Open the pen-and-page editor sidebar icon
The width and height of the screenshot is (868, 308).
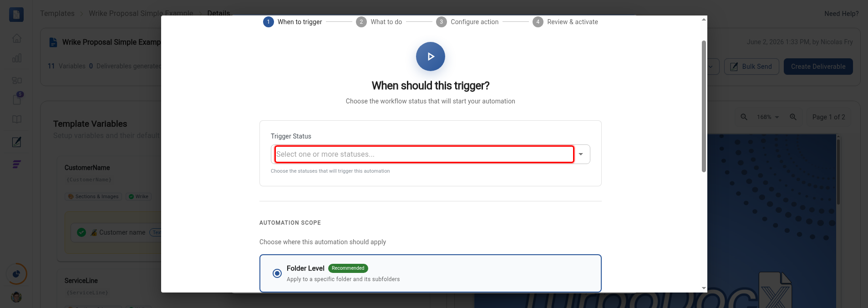coord(17,142)
